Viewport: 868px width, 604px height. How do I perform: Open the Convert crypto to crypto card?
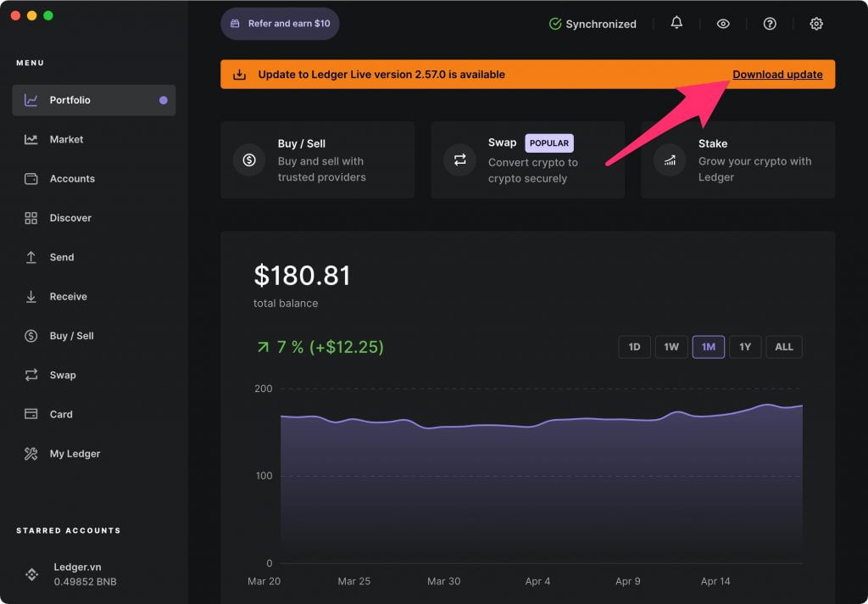(527, 160)
